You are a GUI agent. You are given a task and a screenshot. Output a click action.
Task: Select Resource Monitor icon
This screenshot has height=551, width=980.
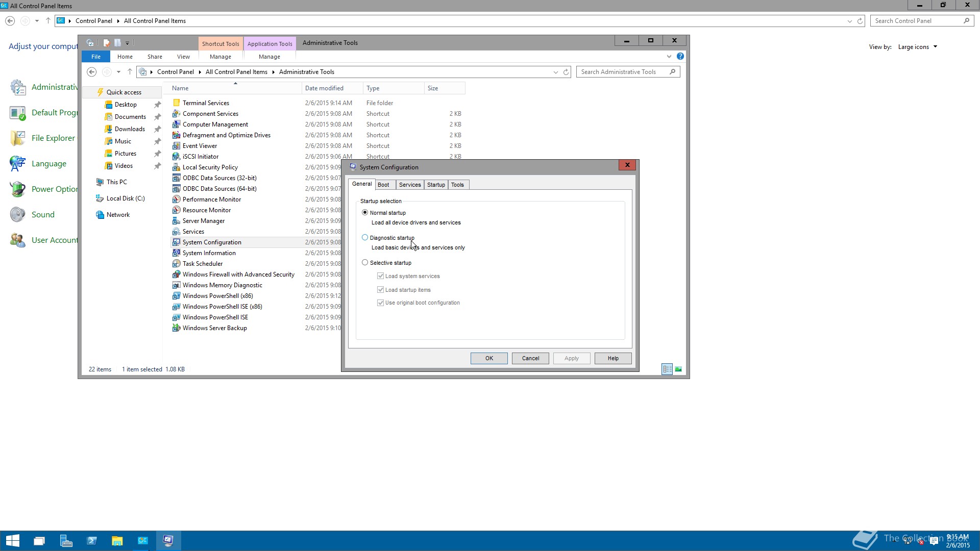(176, 210)
